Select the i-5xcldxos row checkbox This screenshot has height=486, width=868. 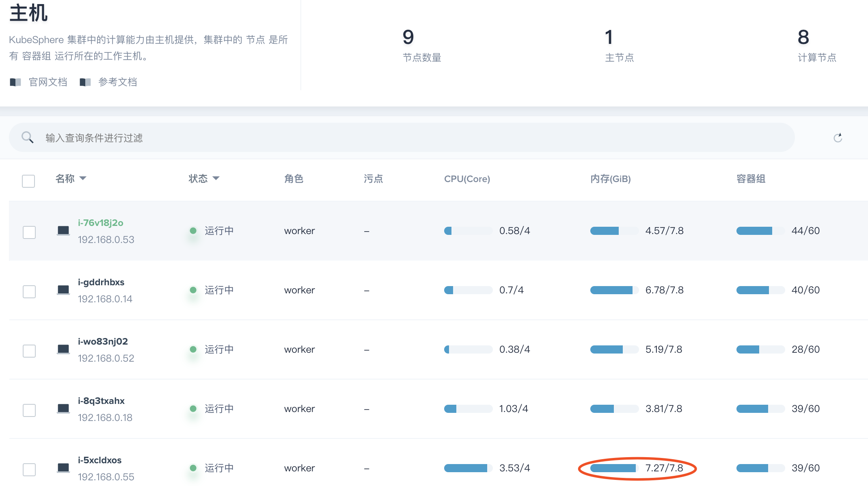[x=29, y=470]
